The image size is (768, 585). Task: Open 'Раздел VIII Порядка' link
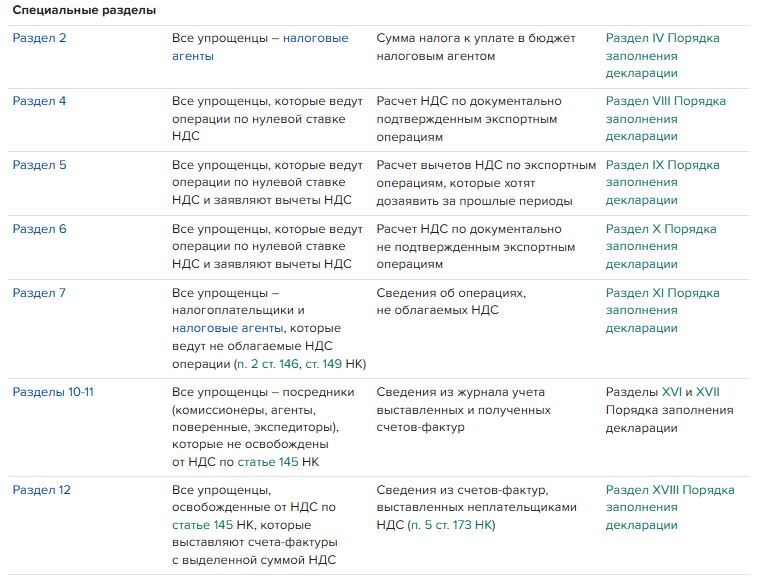coord(665,119)
